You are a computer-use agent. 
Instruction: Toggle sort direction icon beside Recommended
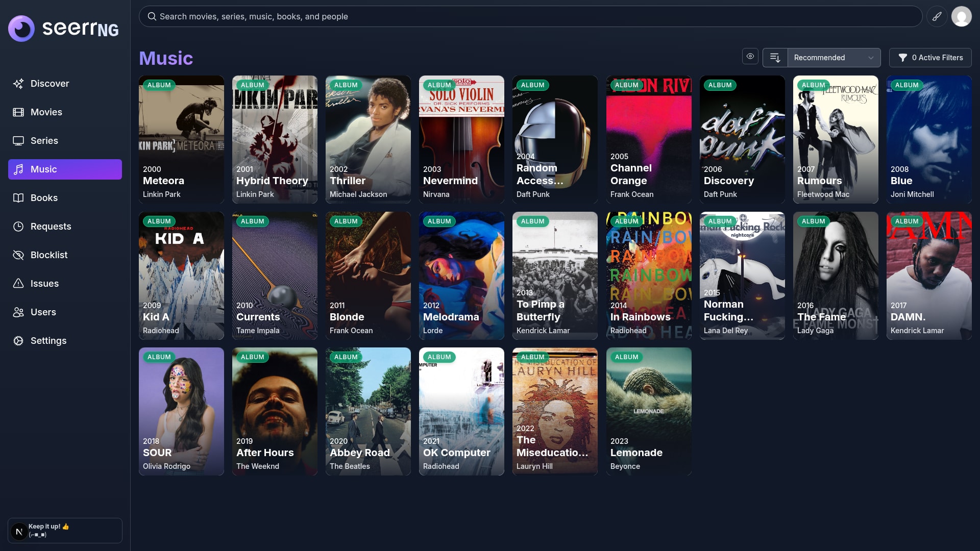click(775, 58)
